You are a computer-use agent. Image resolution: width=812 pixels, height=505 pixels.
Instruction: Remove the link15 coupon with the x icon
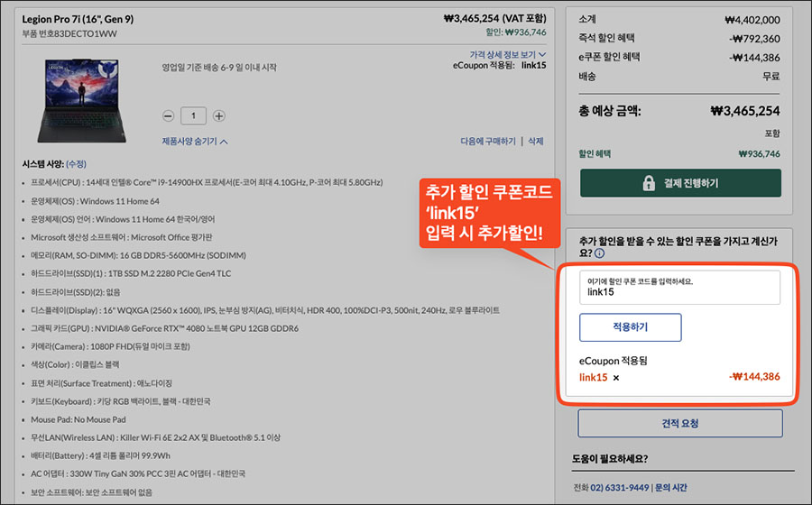615,378
